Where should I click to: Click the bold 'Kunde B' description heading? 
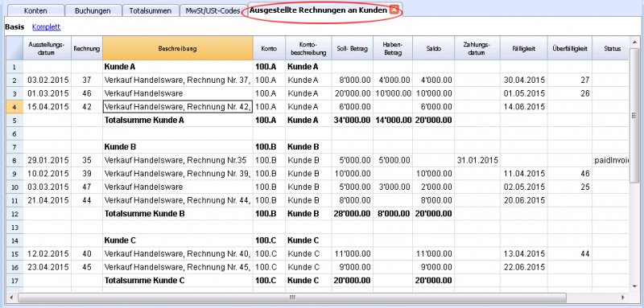pos(177,147)
